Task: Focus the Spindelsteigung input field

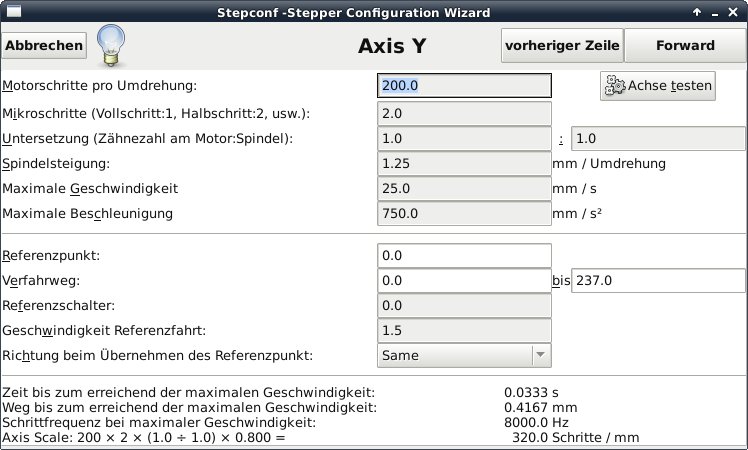Action: click(x=464, y=163)
